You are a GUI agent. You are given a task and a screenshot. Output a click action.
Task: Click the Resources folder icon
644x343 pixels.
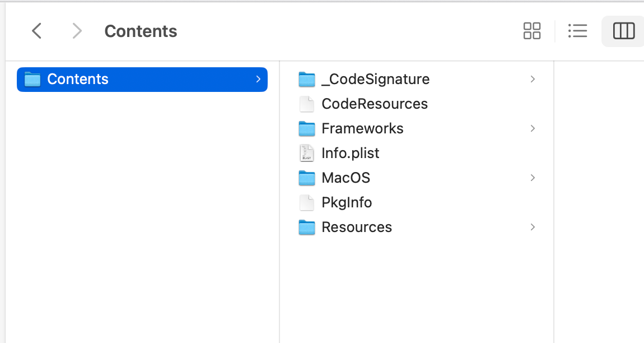[x=307, y=228]
